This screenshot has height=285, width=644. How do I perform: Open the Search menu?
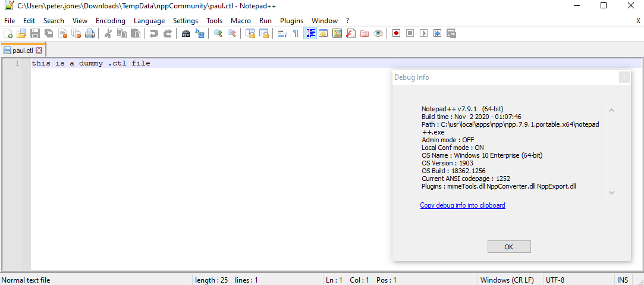point(54,21)
